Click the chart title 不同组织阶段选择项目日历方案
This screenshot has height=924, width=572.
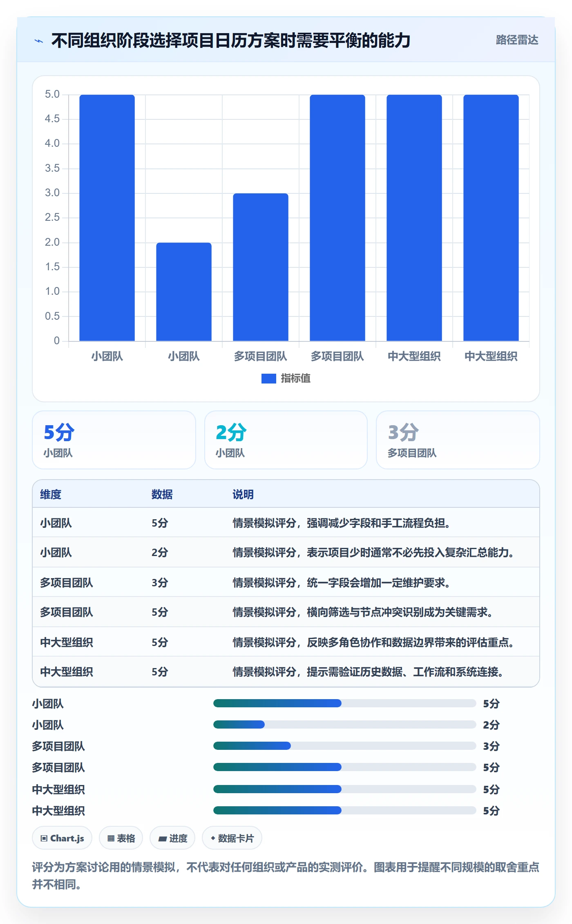coord(231,40)
